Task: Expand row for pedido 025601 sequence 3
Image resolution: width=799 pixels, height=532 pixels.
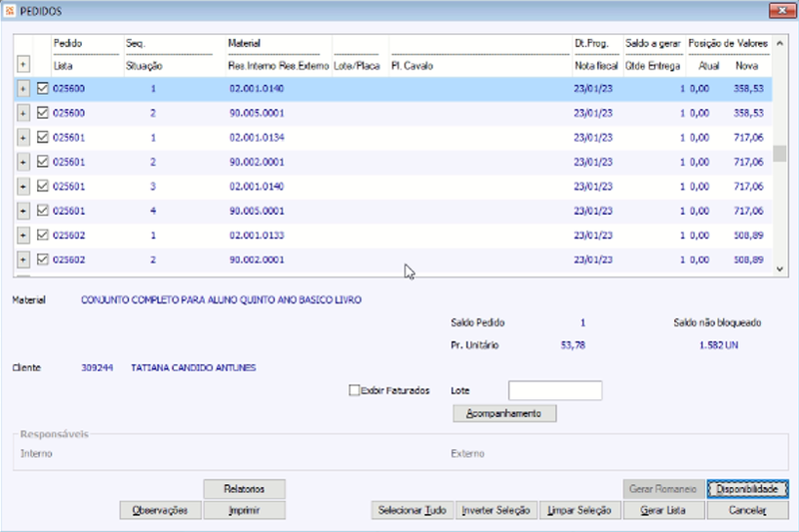Action: [23, 187]
